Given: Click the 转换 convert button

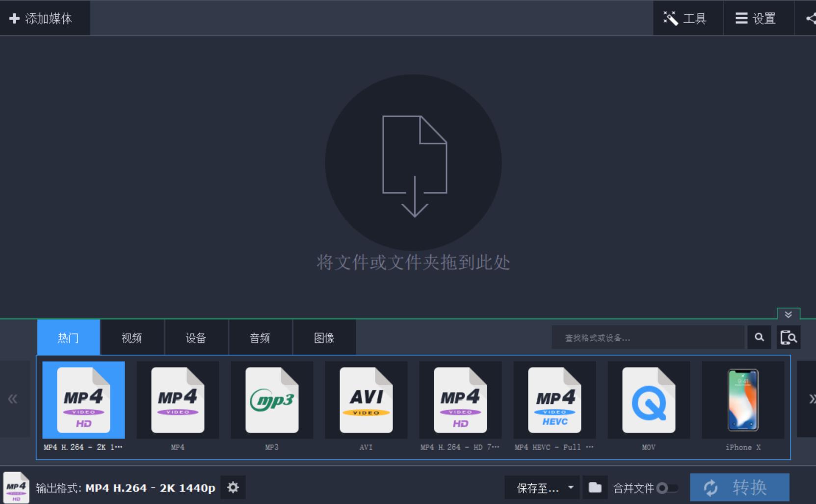Looking at the screenshot, I should pyautogui.click(x=739, y=487).
